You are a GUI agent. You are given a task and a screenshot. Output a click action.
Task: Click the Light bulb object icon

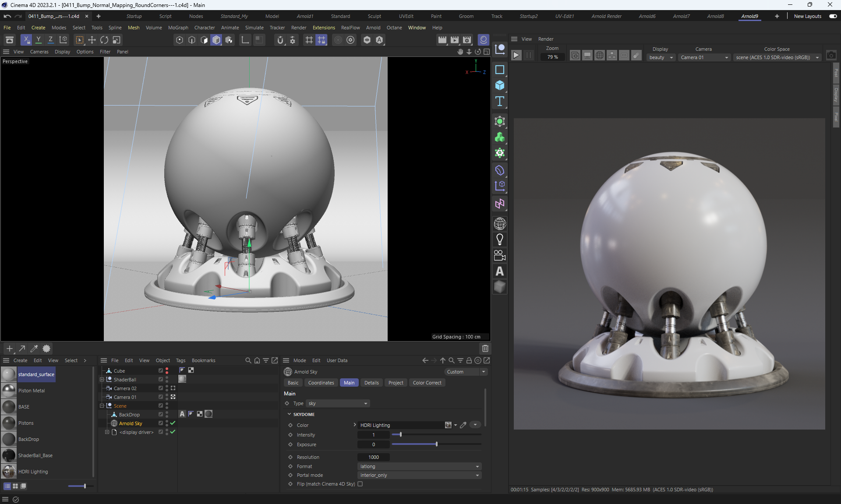click(x=499, y=240)
